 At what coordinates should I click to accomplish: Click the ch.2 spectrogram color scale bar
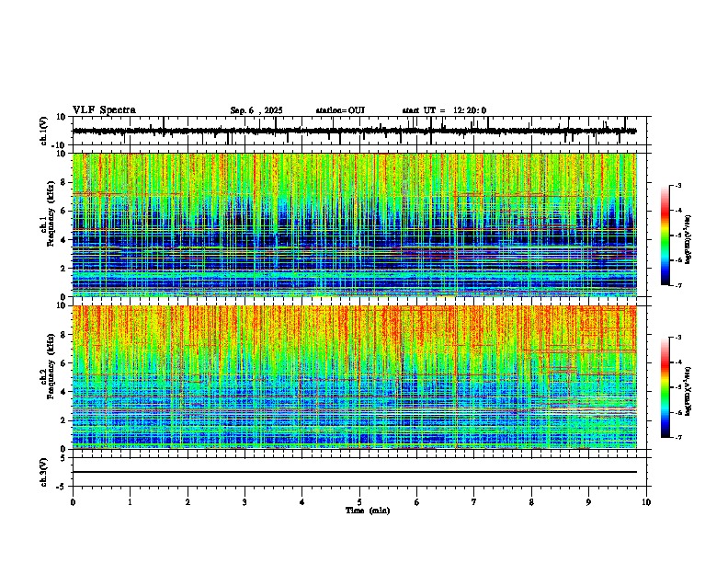pos(665,387)
